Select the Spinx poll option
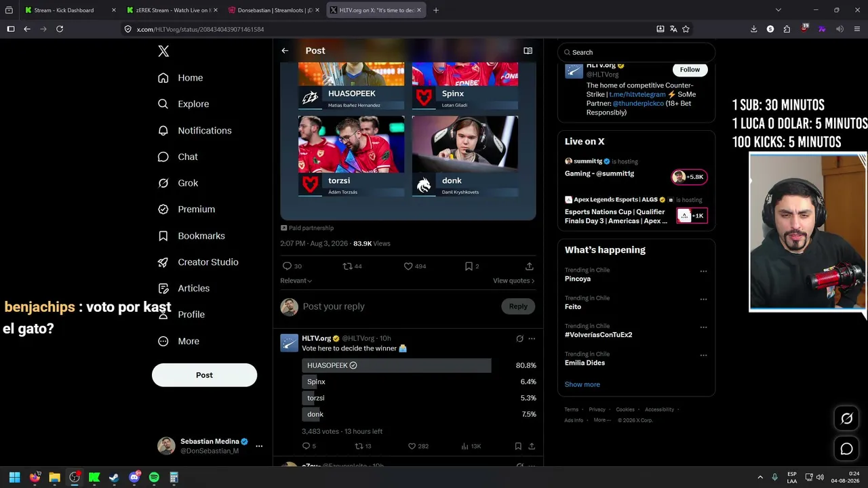The image size is (868, 488). [x=418, y=382]
